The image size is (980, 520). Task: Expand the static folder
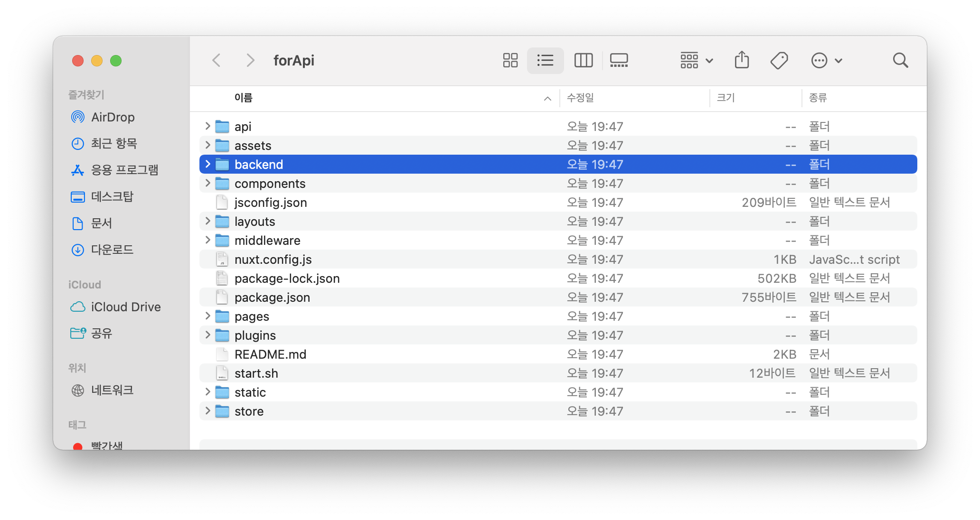(207, 392)
